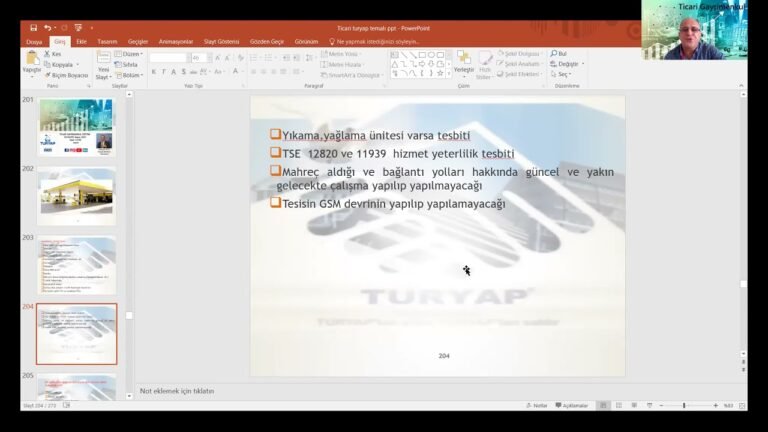Open the Dosya file menu
The height and width of the screenshot is (432, 768).
click(x=34, y=42)
